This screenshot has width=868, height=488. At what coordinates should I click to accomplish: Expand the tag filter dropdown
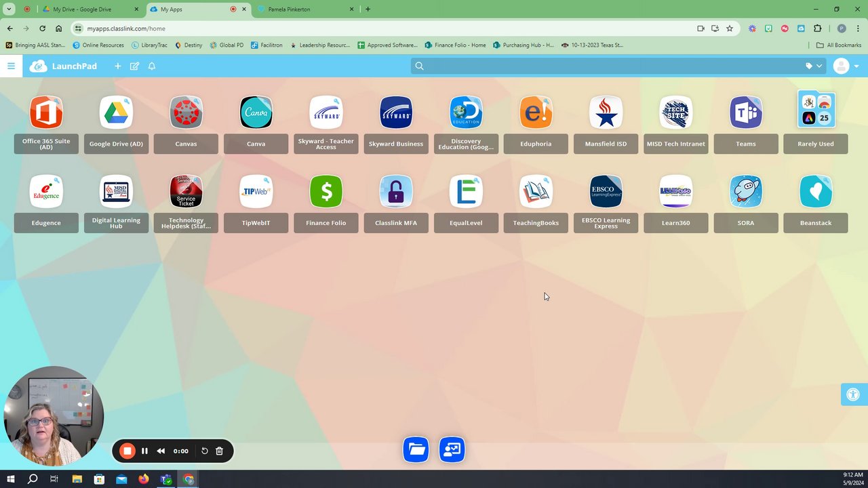point(814,66)
